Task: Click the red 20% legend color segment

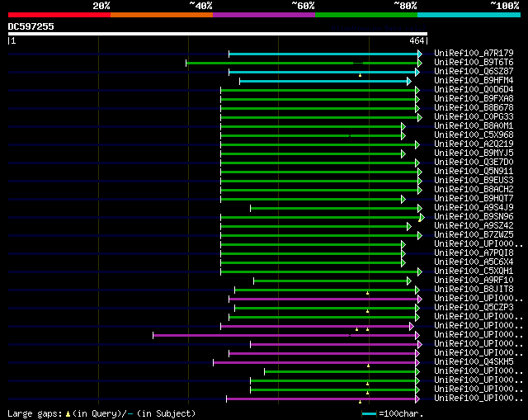Action: pyautogui.click(x=59, y=15)
